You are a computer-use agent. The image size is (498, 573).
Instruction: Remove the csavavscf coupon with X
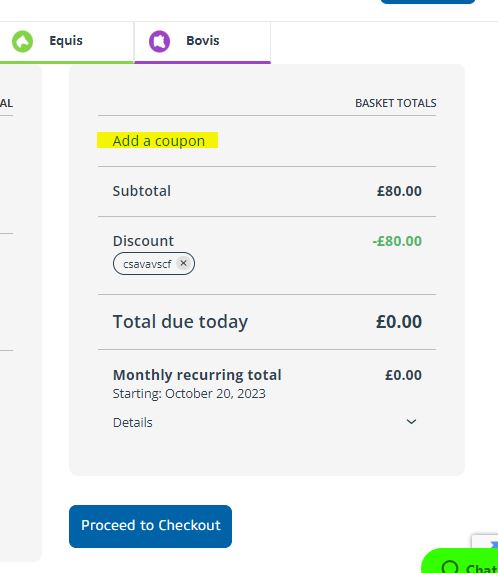pos(183,263)
